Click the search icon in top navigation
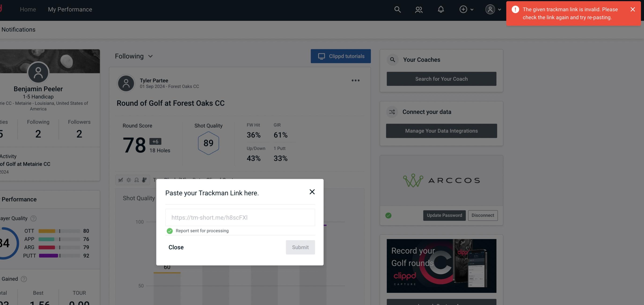644x305 pixels. coord(397,9)
